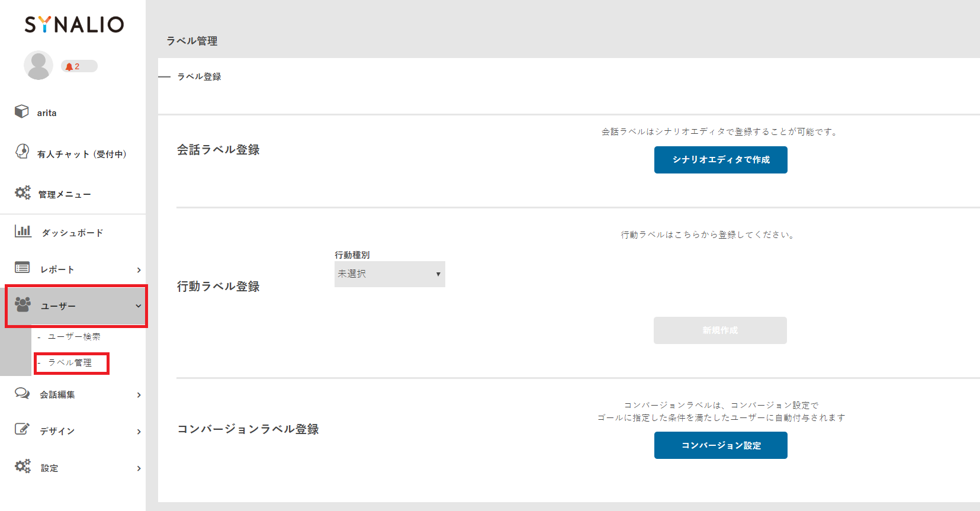Click the 会話ラベル登録 section heading
Viewport: 980px width, 511px height.
click(x=219, y=150)
